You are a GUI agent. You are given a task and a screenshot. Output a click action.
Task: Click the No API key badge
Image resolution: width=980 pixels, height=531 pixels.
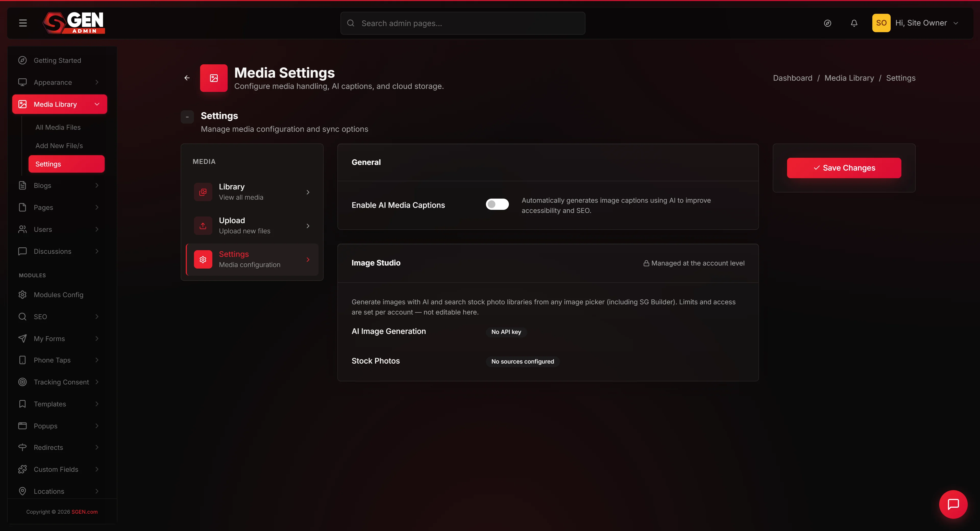(506, 332)
